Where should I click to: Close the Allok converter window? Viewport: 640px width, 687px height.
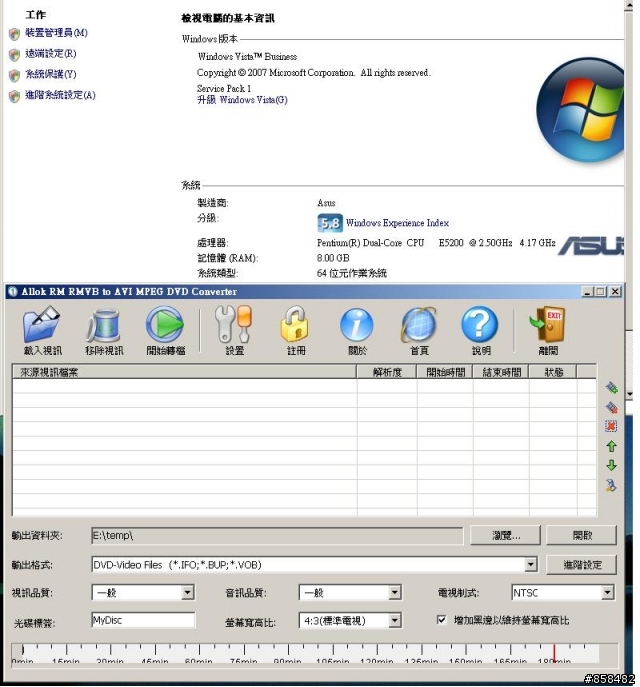[615, 291]
